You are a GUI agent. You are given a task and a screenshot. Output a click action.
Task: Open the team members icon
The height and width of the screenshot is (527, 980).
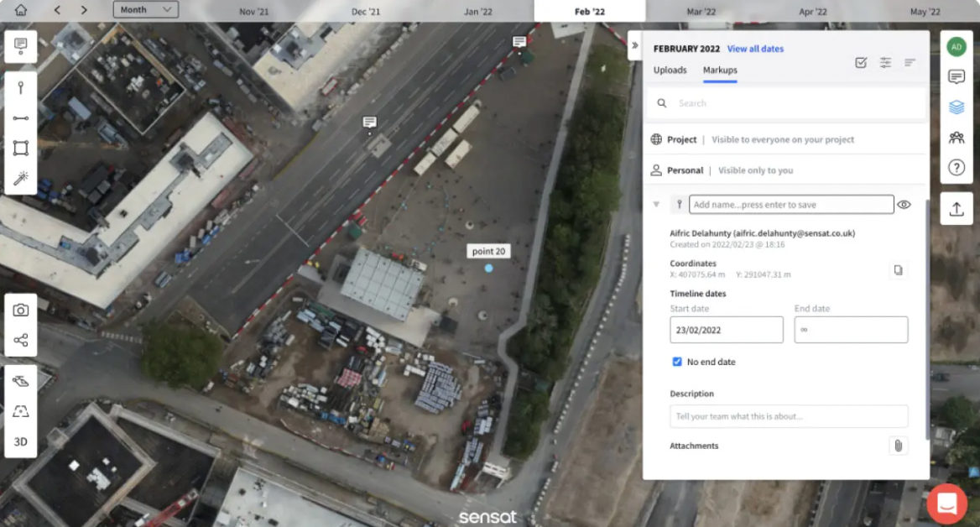point(957,138)
